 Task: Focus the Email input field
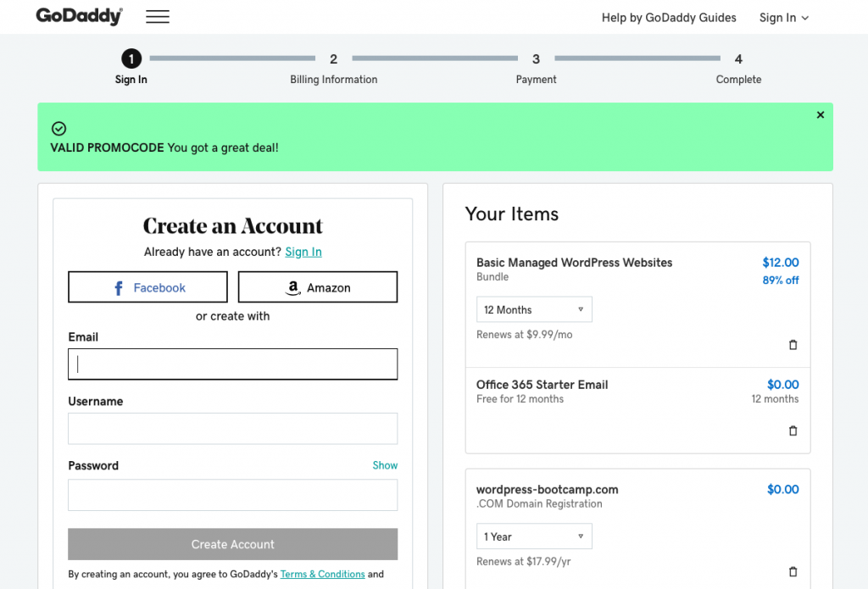(232, 364)
